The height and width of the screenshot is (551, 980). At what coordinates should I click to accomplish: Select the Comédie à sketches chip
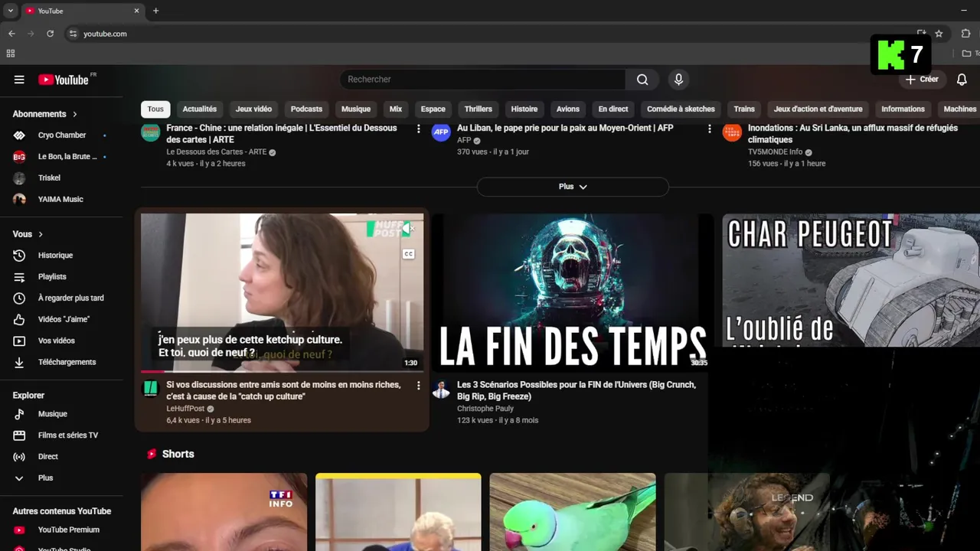[x=681, y=109]
